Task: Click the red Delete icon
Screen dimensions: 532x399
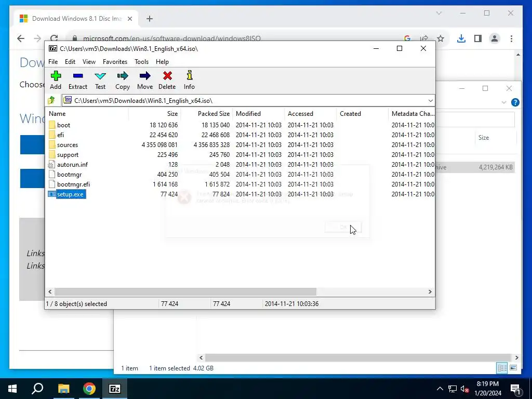Action: (x=167, y=76)
